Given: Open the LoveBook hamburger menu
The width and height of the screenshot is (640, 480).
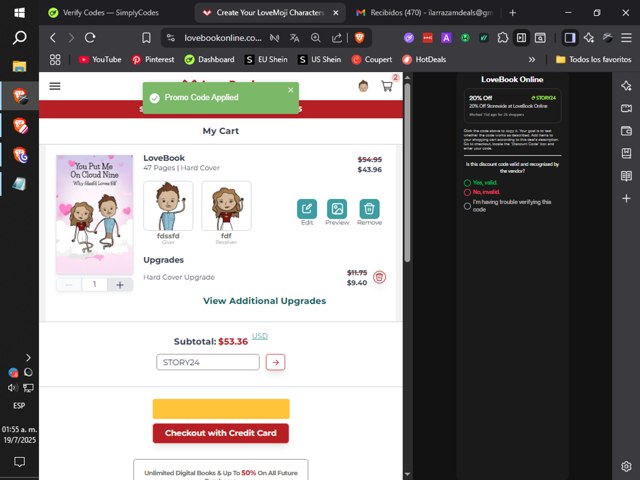Looking at the screenshot, I should point(55,86).
